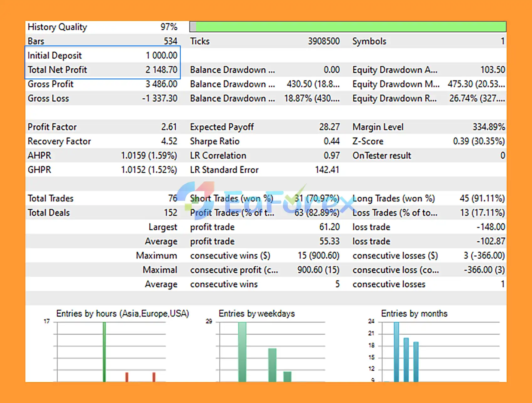Select average profit trade value 55.33

pyautogui.click(x=329, y=241)
